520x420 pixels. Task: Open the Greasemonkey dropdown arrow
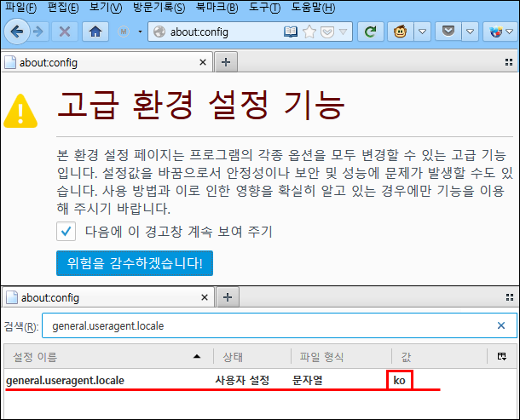pos(422,32)
